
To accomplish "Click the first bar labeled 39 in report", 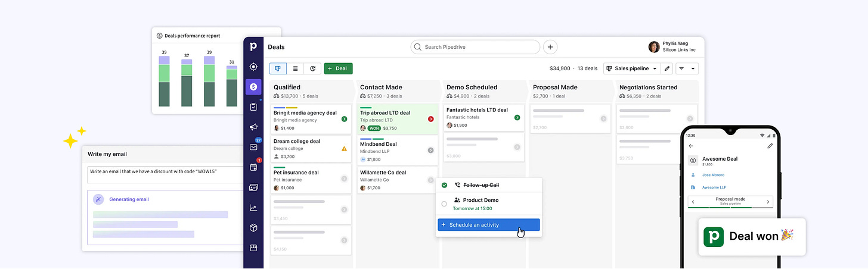I will coord(164,82).
